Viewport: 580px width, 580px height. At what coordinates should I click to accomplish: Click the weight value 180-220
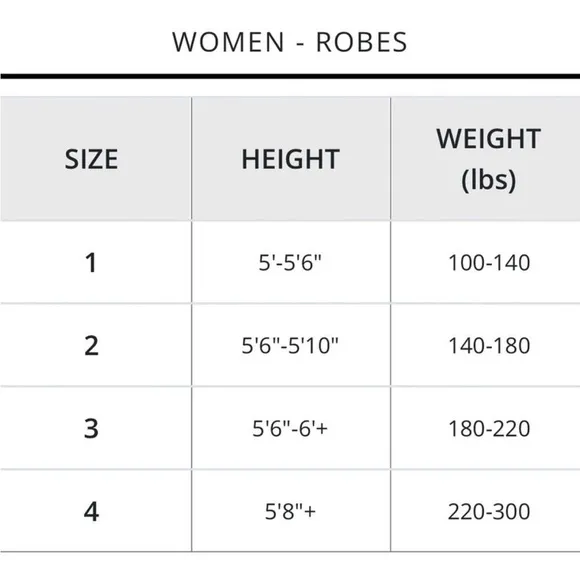click(x=489, y=429)
